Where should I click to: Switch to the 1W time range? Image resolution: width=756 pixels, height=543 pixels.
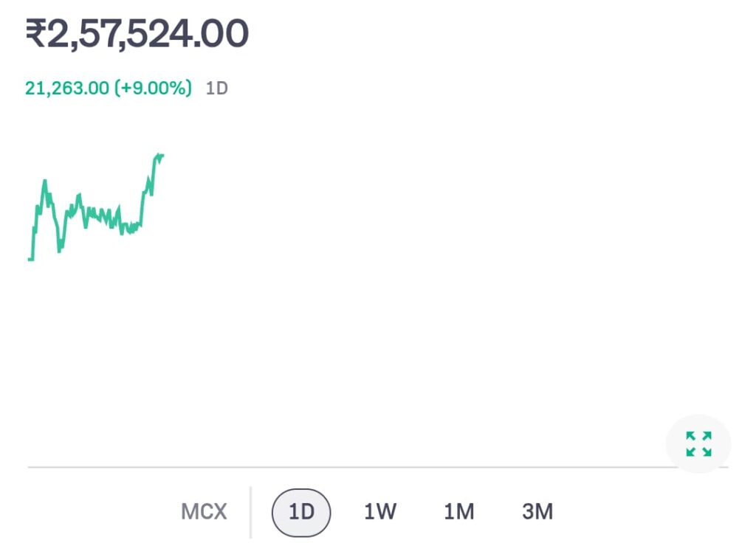coord(380,512)
